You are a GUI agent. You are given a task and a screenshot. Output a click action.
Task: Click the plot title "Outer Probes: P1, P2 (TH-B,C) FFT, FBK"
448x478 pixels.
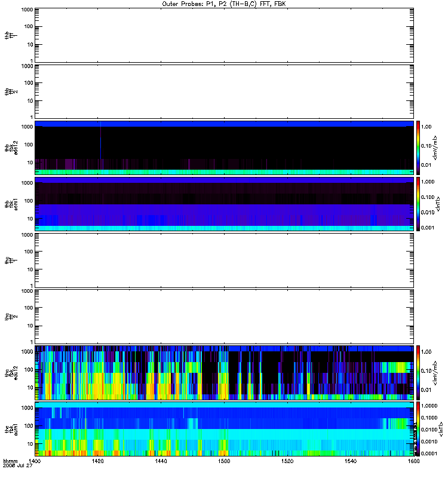tap(224, 4)
